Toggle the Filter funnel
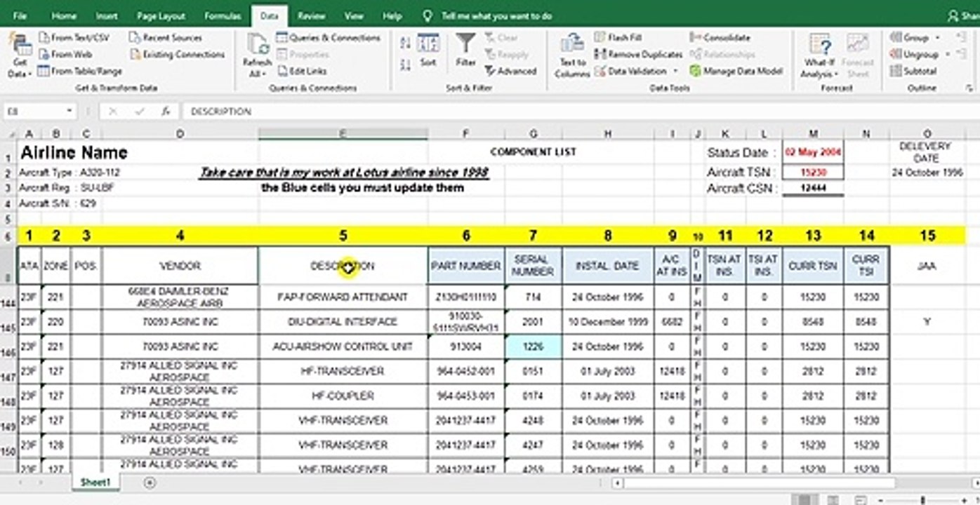 465,50
